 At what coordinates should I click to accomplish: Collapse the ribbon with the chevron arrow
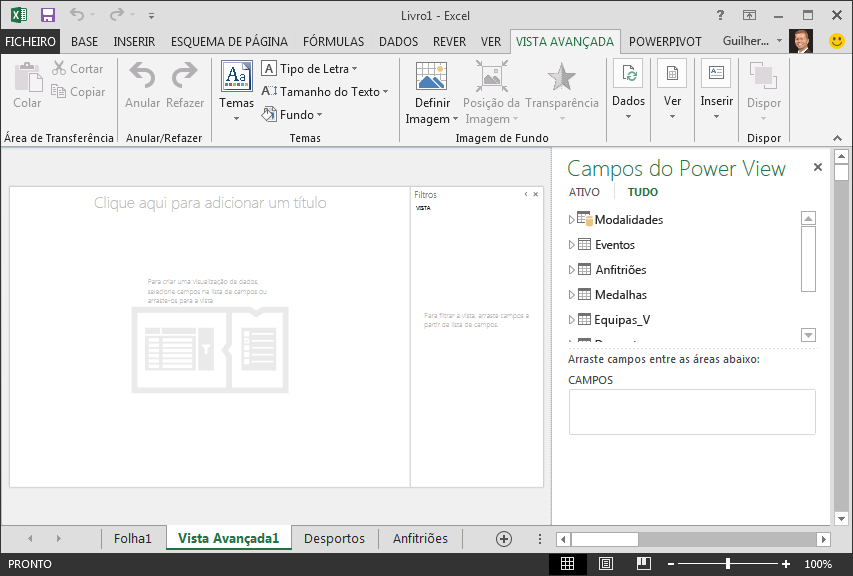coord(838,138)
